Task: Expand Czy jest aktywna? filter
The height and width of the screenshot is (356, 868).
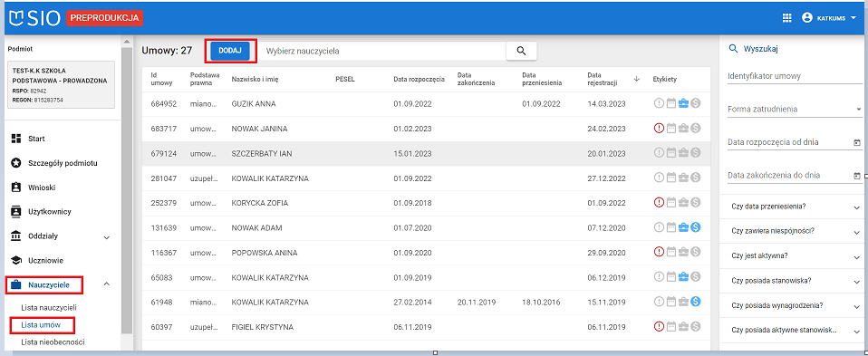Action: click(x=794, y=255)
